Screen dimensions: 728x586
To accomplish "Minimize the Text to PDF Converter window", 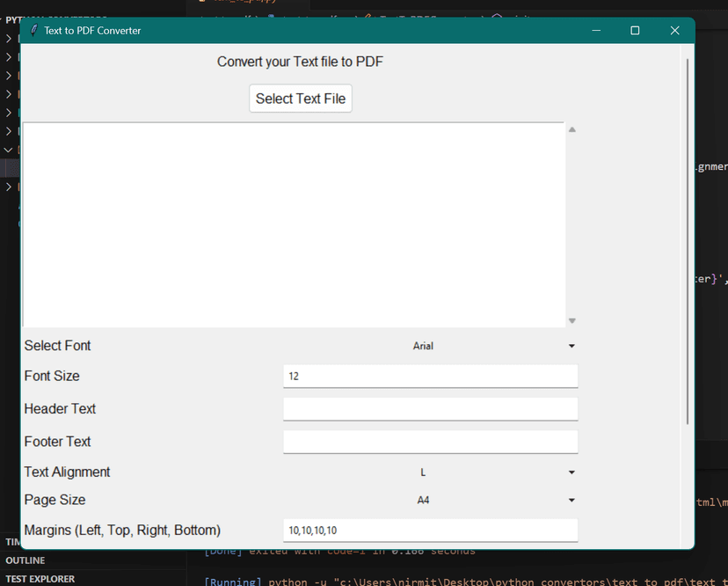I will 596,31.
